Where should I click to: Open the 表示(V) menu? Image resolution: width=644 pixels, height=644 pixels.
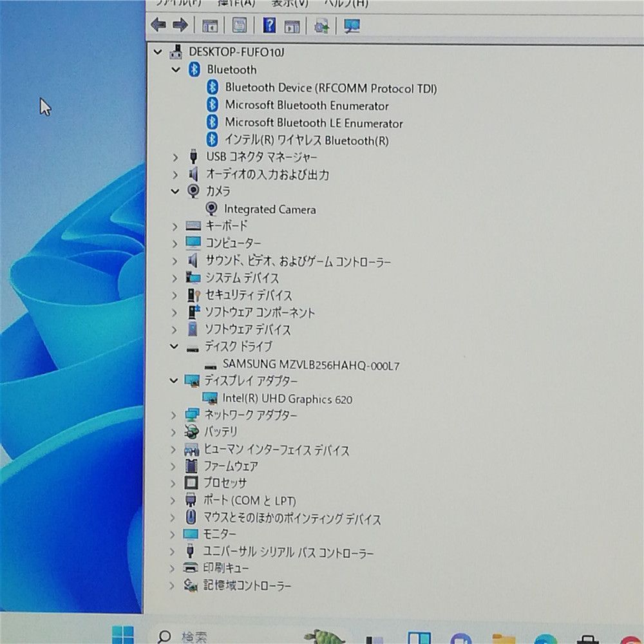pyautogui.click(x=290, y=3)
